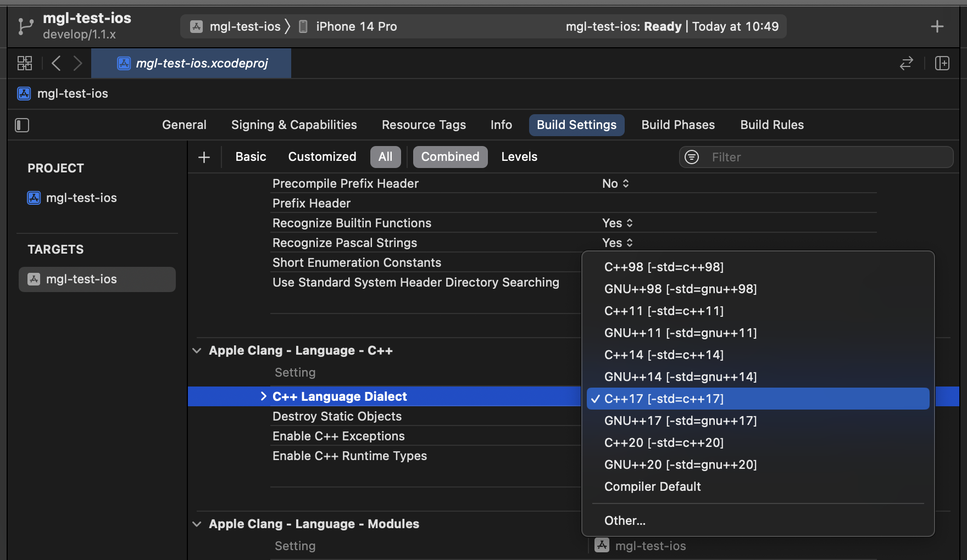Image resolution: width=967 pixels, height=560 pixels.
Task: Select the iPhone 14 Pro destination
Action: click(x=348, y=26)
